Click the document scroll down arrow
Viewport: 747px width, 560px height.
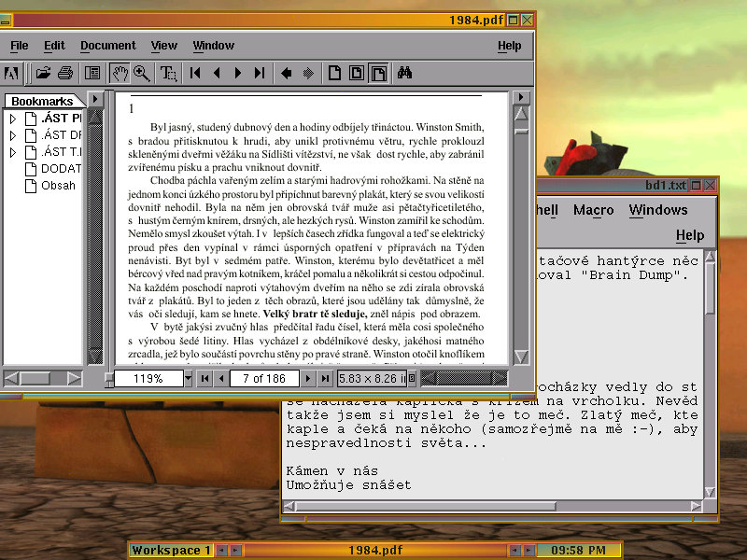click(x=521, y=357)
